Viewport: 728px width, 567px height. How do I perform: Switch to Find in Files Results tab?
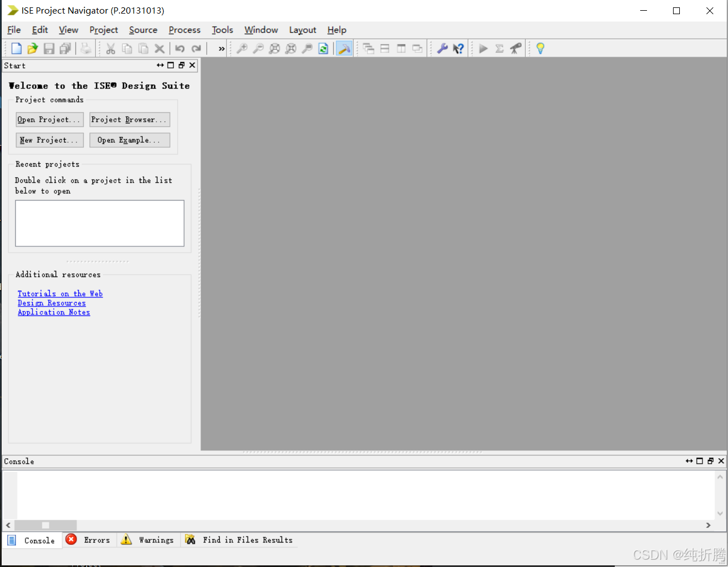pyautogui.click(x=240, y=540)
